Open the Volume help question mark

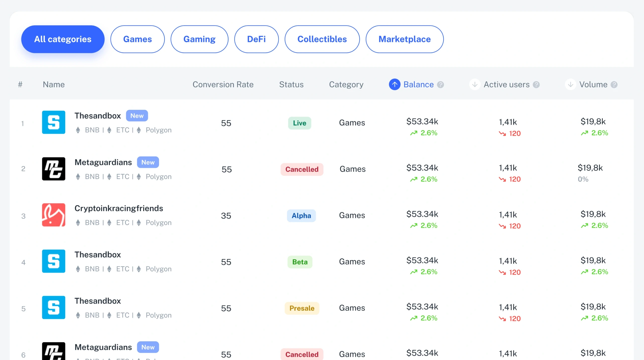614,85
